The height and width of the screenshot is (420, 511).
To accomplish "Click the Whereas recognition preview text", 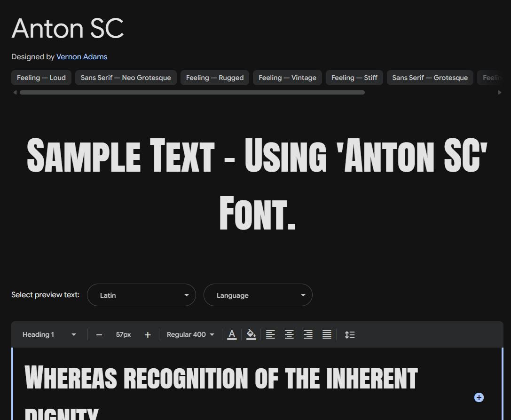I will tap(221, 392).
